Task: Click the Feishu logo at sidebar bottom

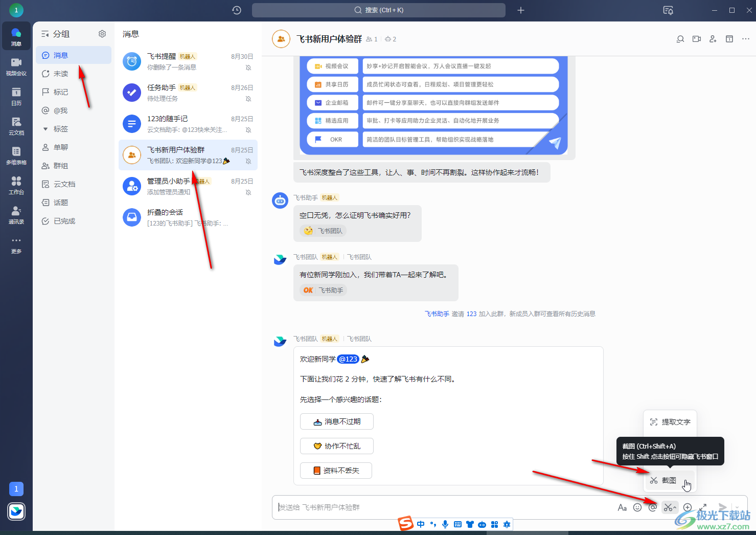Action: click(x=16, y=511)
